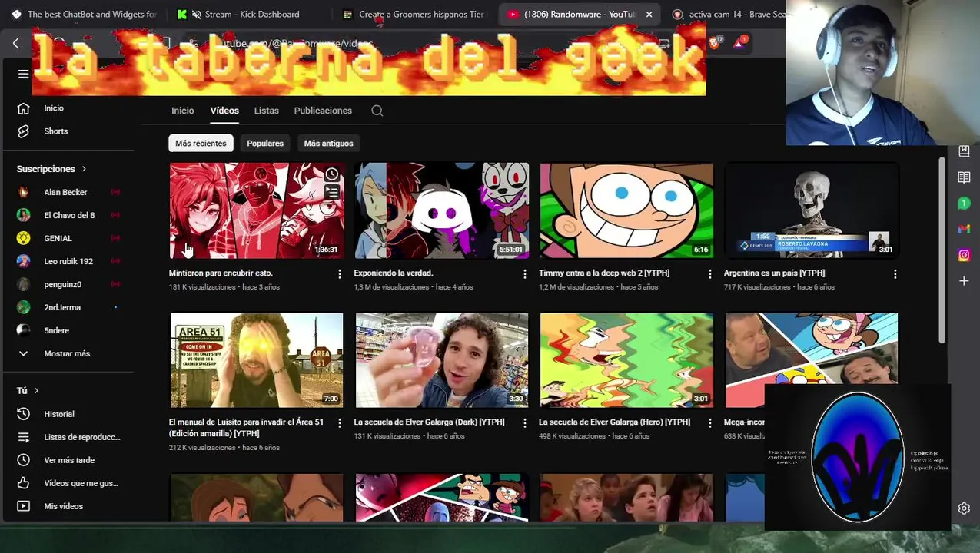The image size is (980, 553).
Task: Switch to 'The best ChatBot and Widgets' tab
Action: 85,14
